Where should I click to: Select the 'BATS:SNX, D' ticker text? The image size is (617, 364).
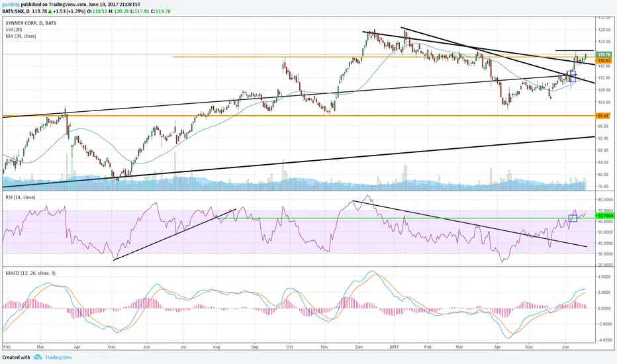click(16, 11)
